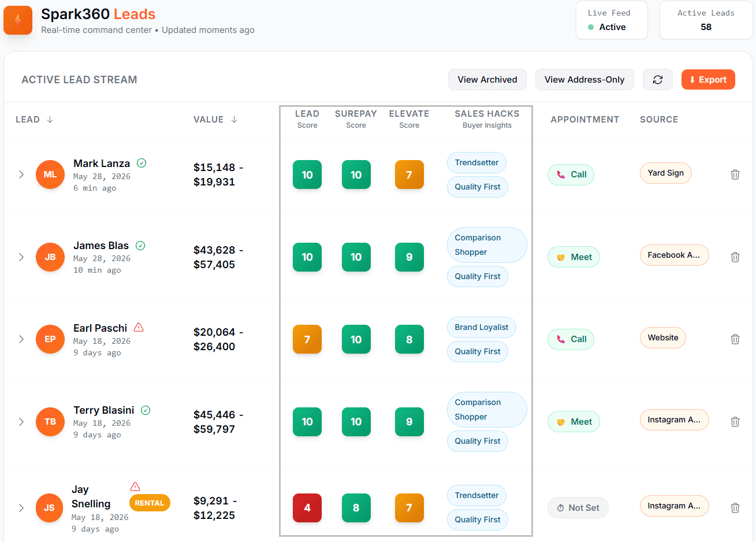Click the APPOINTMENT column header
The width and height of the screenshot is (756, 542).
(x=584, y=120)
